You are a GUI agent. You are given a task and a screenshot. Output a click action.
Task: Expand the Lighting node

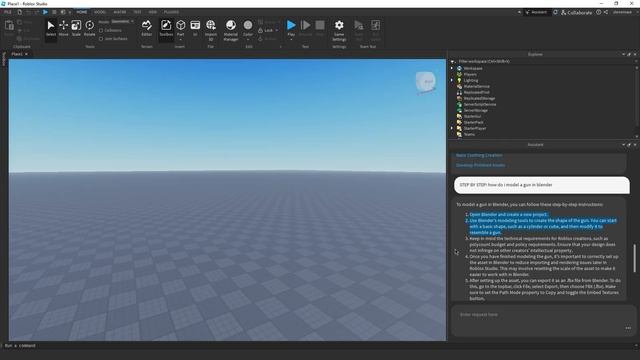[x=452, y=80]
